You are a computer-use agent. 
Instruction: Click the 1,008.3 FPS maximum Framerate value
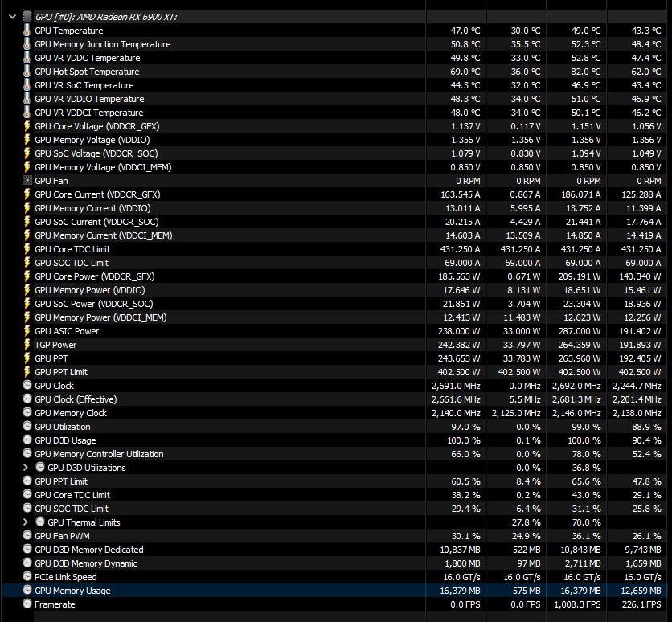point(577,604)
